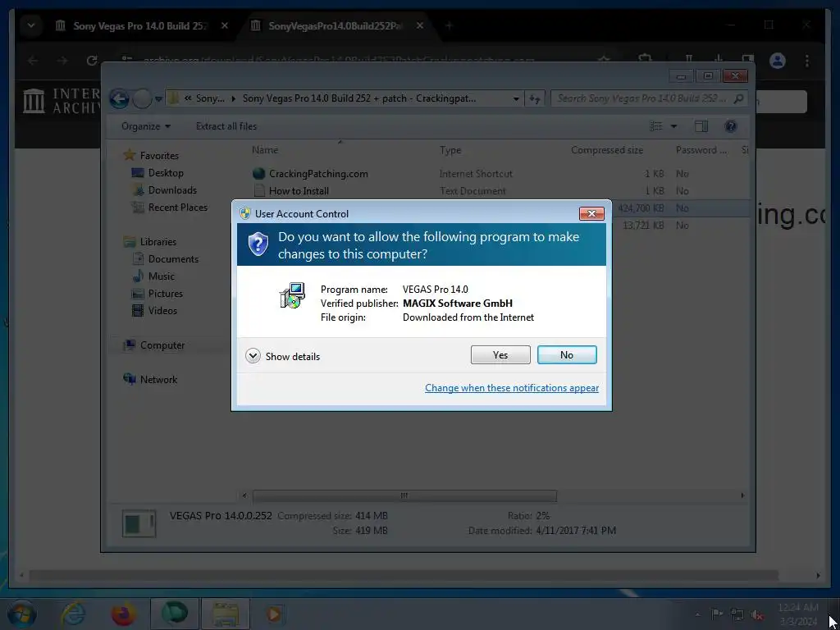Click the How to Install document icon
Viewport: 840px width, 630px height.
(259, 190)
